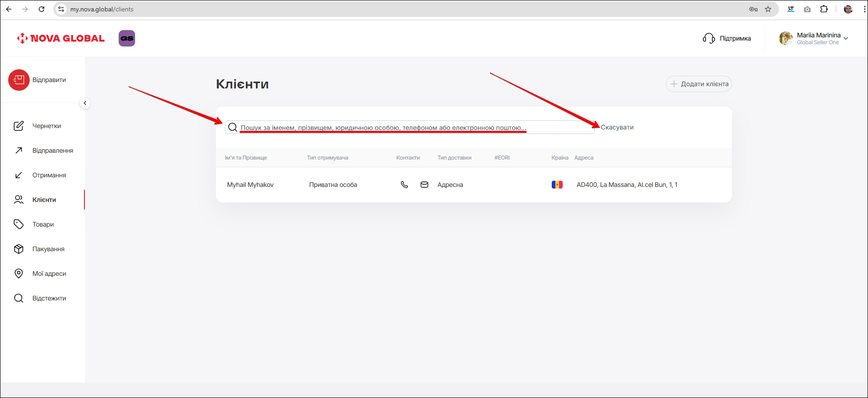Open Відстежити tracking page
The height and width of the screenshot is (398, 868).
(49, 298)
